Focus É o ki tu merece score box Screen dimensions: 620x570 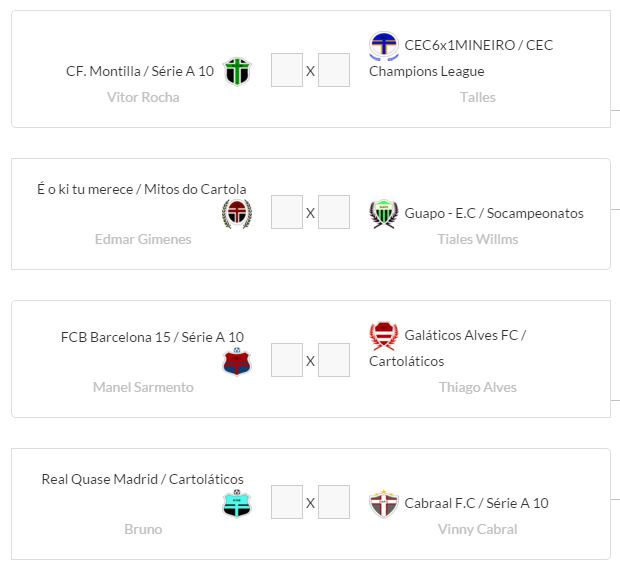[x=287, y=213]
